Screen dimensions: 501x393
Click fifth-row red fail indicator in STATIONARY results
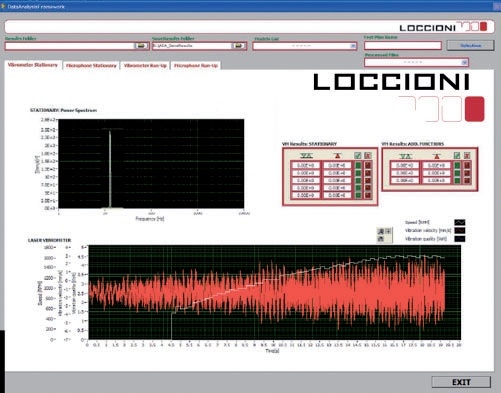pos(368,195)
